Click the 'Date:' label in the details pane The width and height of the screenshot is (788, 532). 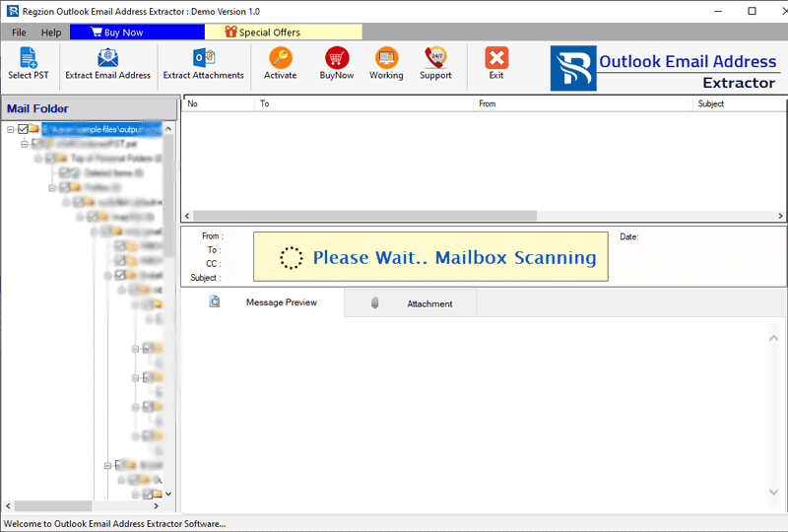629,236
